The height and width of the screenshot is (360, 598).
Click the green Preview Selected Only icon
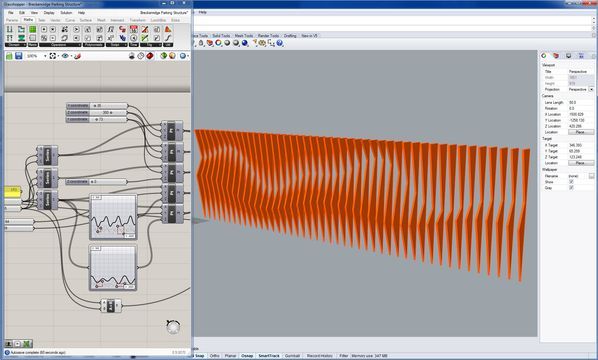pyautogui.click(x=163, y=56)
